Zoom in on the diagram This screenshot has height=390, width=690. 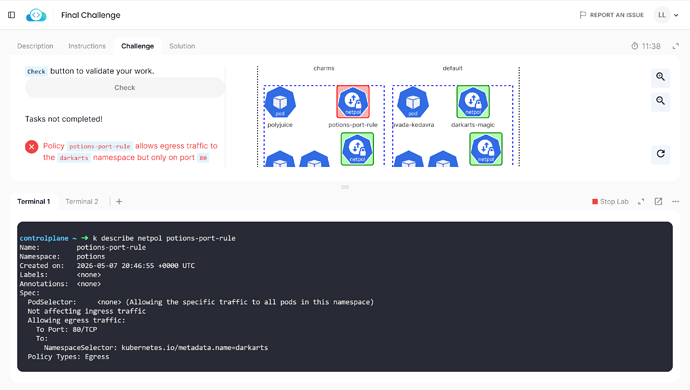(x=661, y=77)
